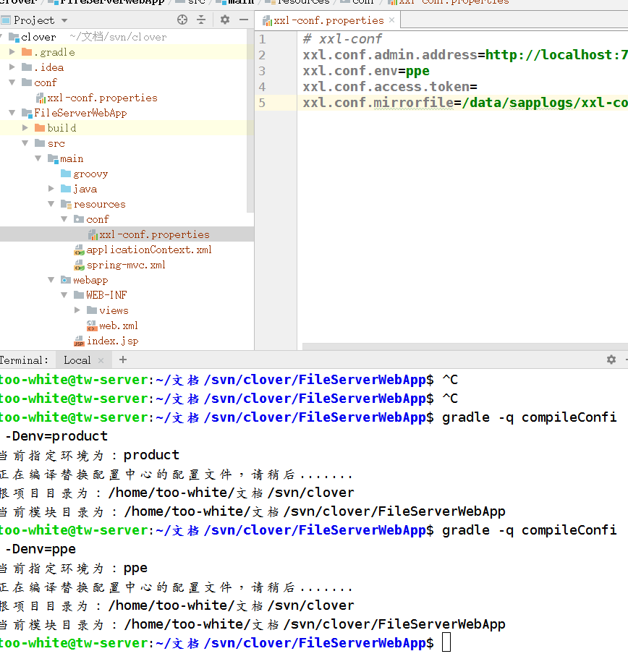The image size is (628, 672).
Task: Select the Local terminal tab
Action: pyautogui.click(x=77, y=360)
